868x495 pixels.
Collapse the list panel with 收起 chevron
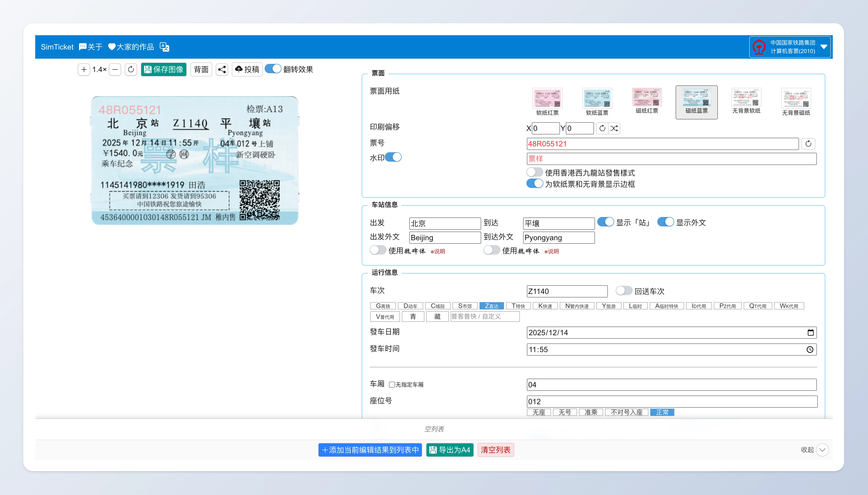click(822, 450)
